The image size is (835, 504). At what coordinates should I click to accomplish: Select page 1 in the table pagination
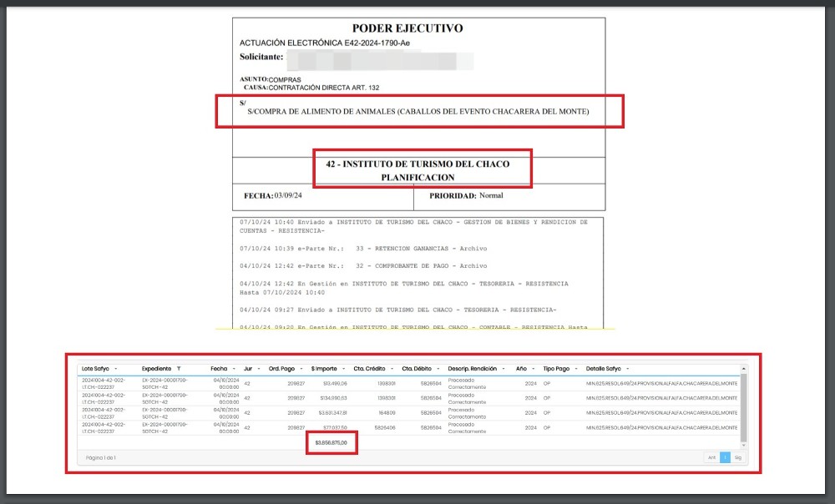725,458
